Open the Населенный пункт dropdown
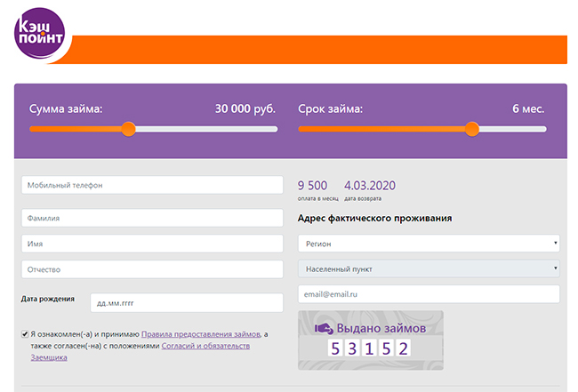 pos(428,268)
